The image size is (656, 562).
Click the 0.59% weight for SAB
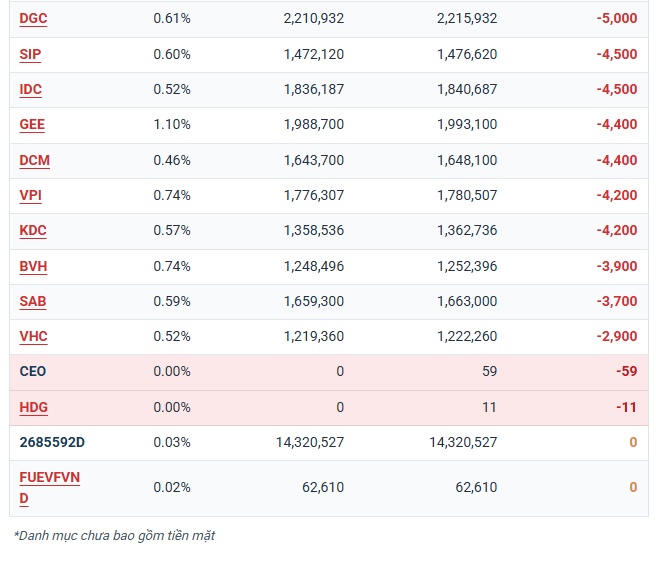click(x=172, y=302)
